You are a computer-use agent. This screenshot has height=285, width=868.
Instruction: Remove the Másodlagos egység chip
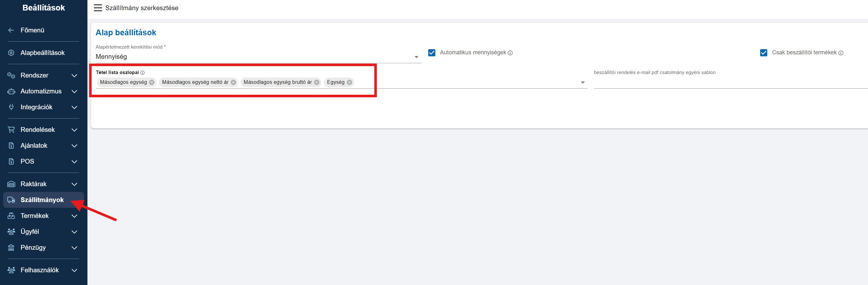click(152, 82)
